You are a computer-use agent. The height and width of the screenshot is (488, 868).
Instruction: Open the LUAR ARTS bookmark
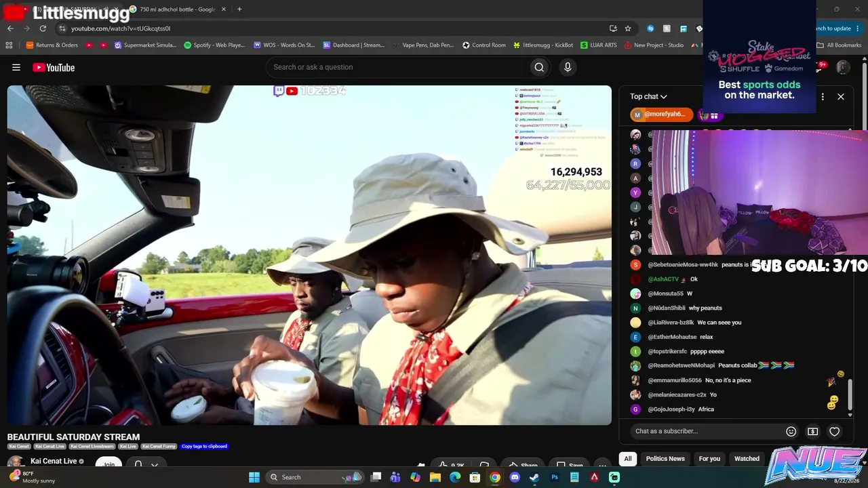point(599,45)
